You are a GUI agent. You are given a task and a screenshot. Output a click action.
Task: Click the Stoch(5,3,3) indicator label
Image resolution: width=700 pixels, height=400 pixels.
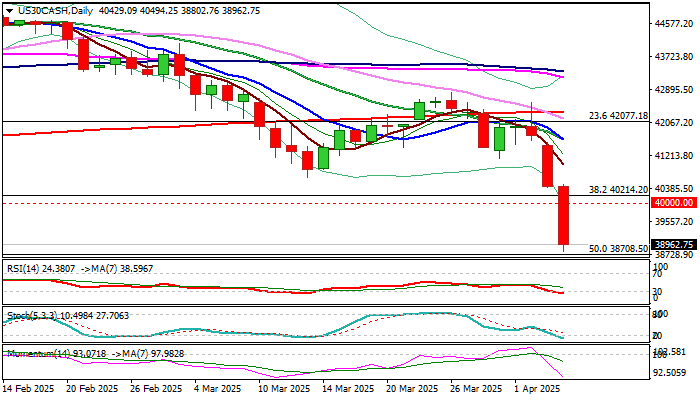pyautogui.click(x=32, y=316)
